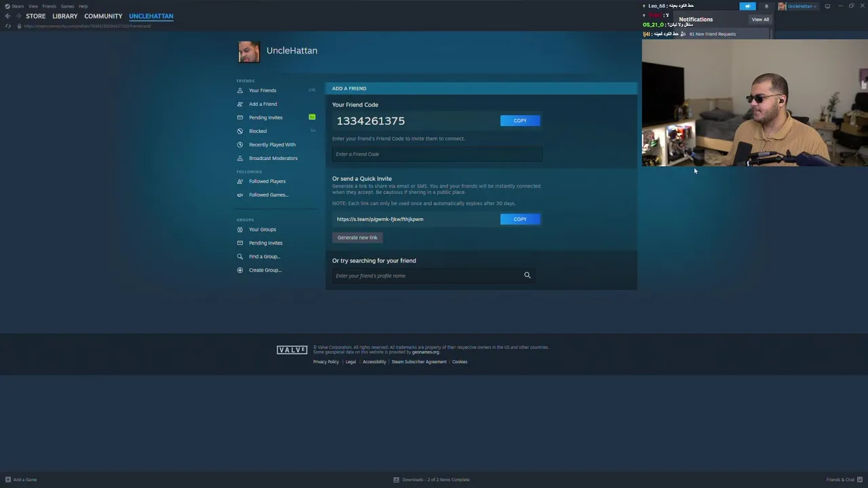This screenshot has width=868, height=488.
Task: Open Your Friends in the sidebar
Action: click(x=262, y=91)
